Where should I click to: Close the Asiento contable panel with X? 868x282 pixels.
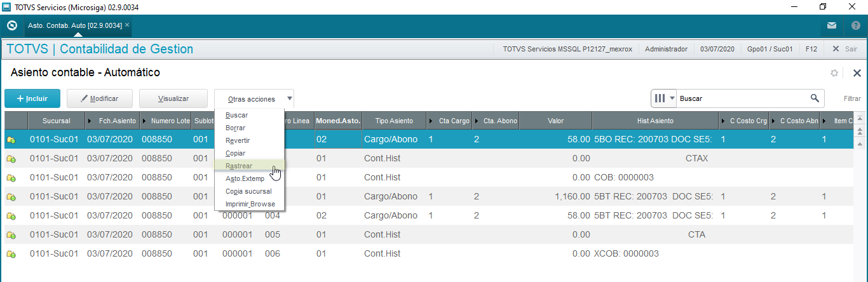click(x=857, y=73)
